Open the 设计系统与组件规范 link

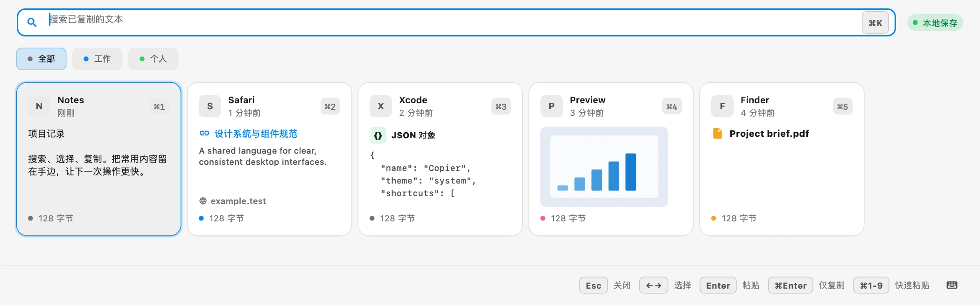click(256, 134)
